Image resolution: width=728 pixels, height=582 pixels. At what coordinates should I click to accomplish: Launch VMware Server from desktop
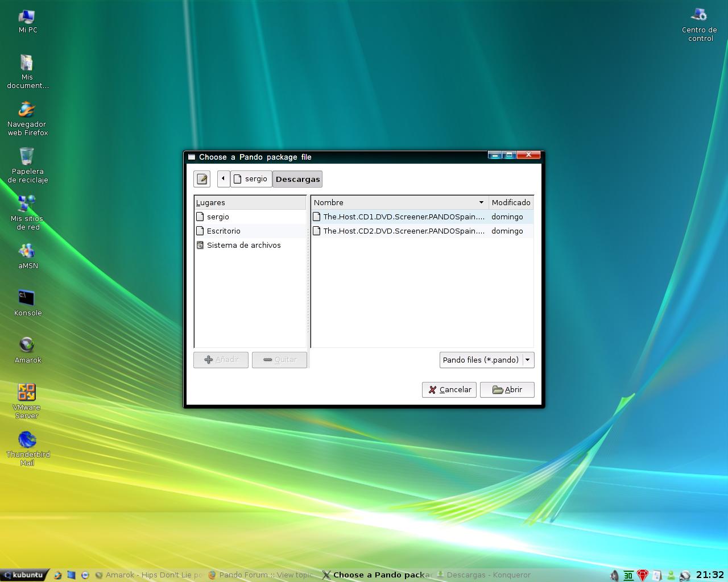pyautogui.click(x=27, y=401)
